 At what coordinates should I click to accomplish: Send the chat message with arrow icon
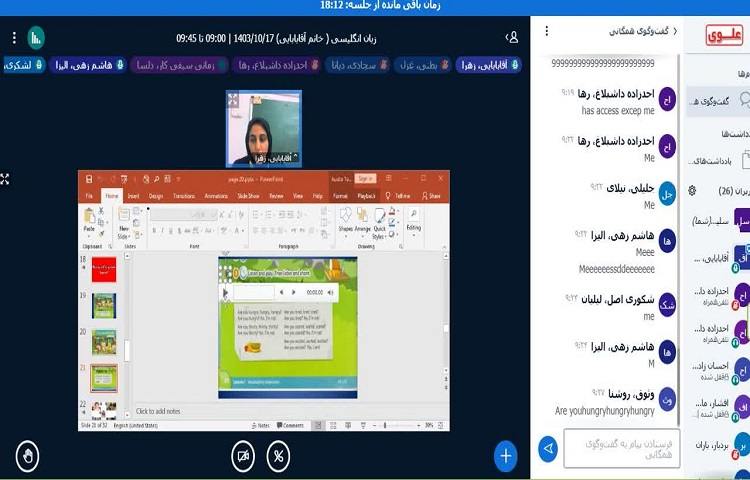coord(547,448)
